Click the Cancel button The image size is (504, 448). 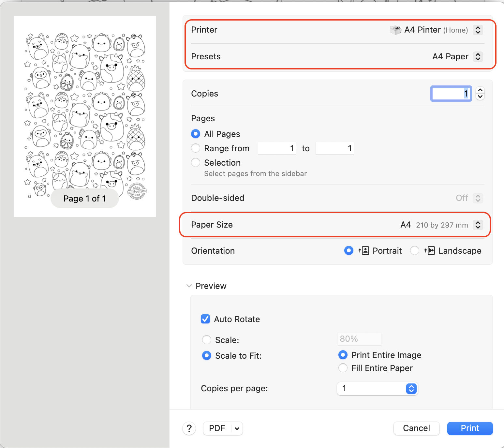click(x=416, y=428)
